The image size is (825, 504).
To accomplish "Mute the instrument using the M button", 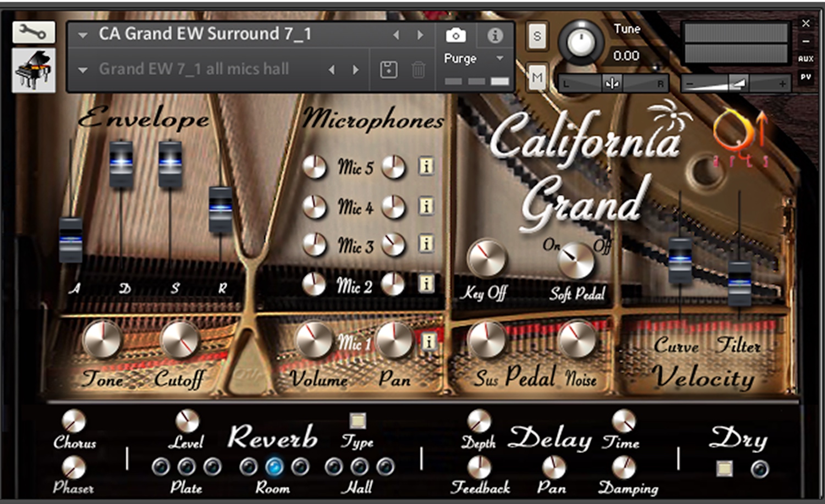I will click(x=536, y=78).
